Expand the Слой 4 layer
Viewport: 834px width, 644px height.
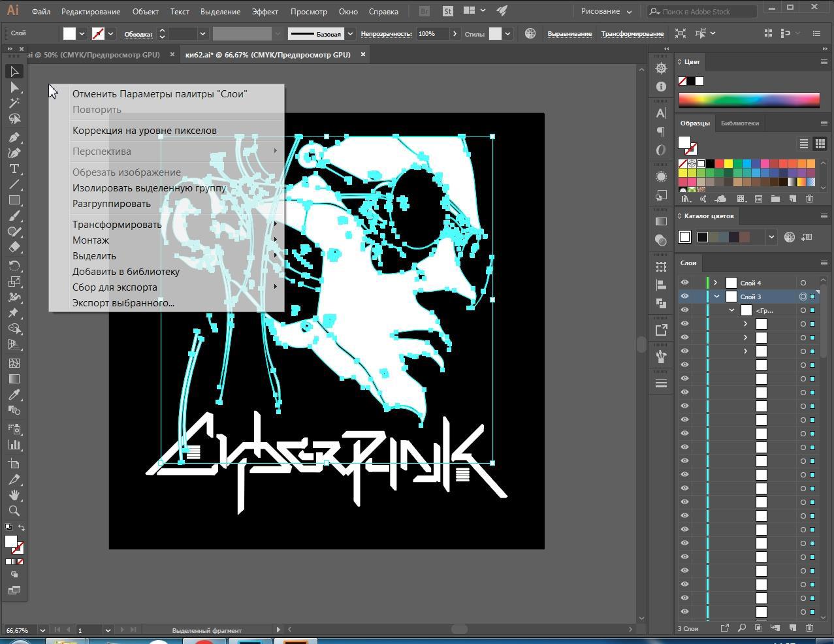point(716,283)
